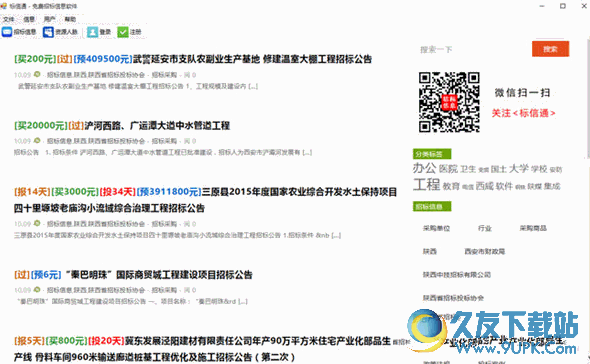Select the 工程 category tag
Image resolution: width=590 pixels, height=364 pixels.
pos(426,184)
